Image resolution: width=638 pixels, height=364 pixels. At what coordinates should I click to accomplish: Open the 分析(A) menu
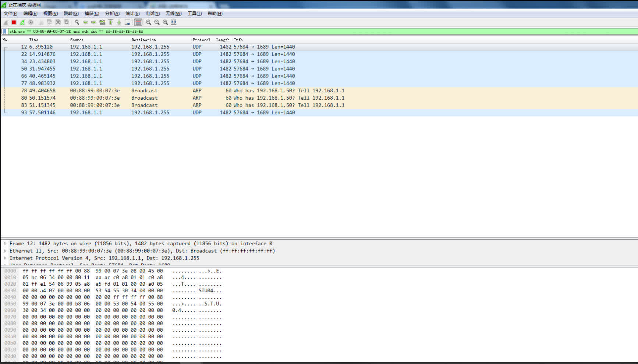coord(112,14)
